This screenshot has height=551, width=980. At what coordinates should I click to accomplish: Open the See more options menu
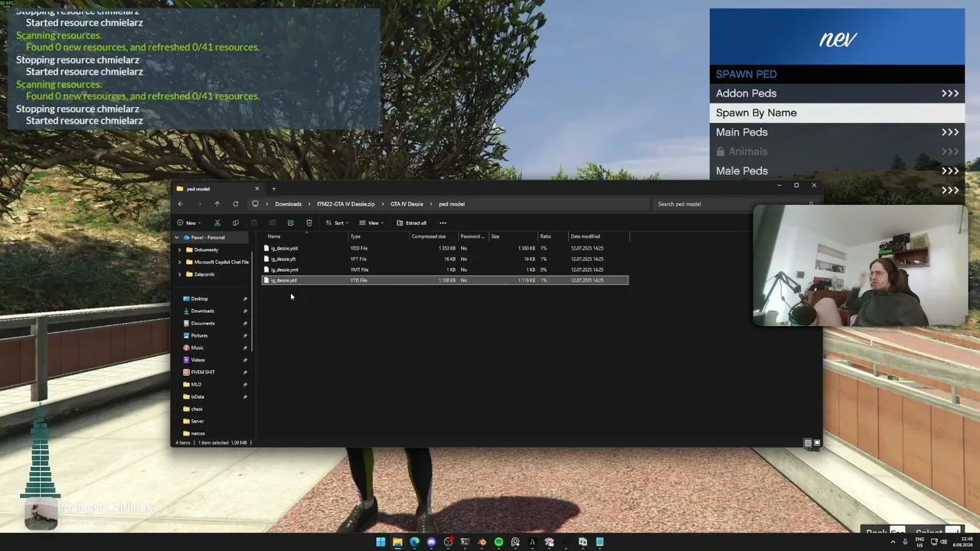coord(443,223)
